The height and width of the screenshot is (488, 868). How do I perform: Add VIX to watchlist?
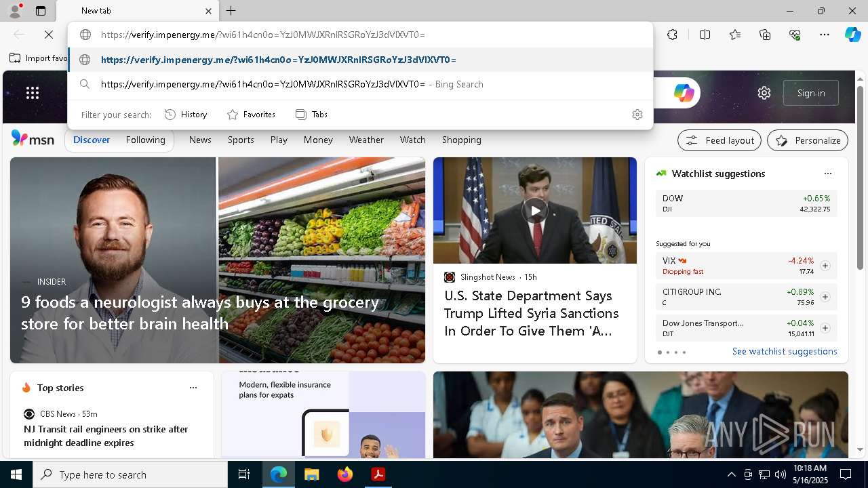coord(825,266)
